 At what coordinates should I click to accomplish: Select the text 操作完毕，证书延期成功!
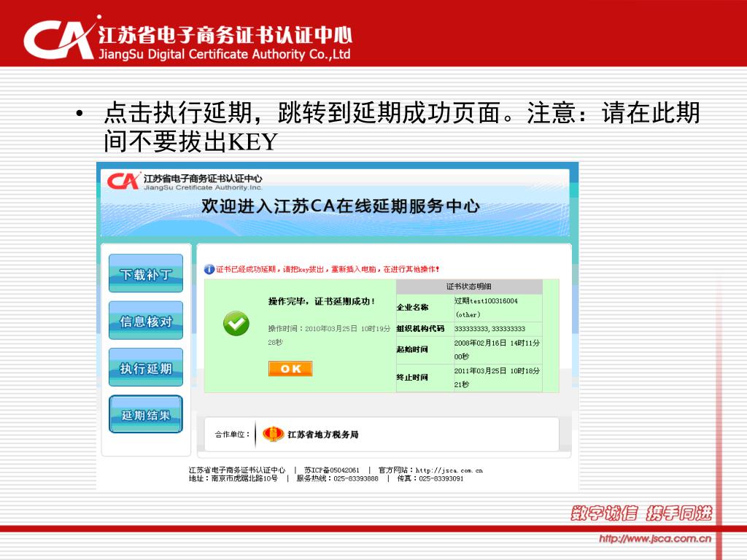coord(321,301)
